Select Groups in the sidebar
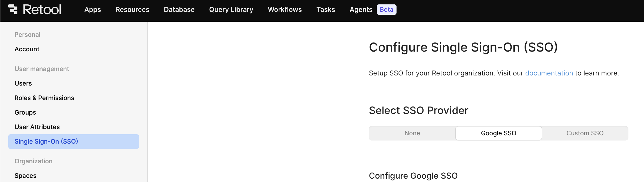644x182 pixels. point(25,113)
